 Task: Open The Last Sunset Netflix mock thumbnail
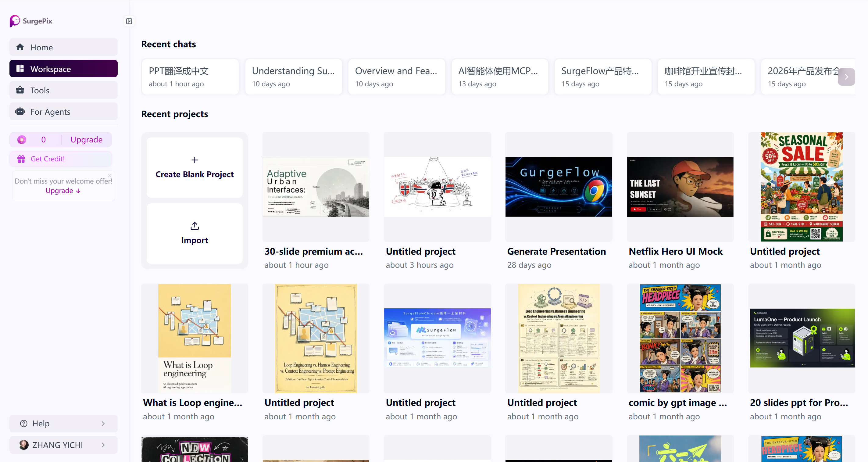(x=680, y=187)
